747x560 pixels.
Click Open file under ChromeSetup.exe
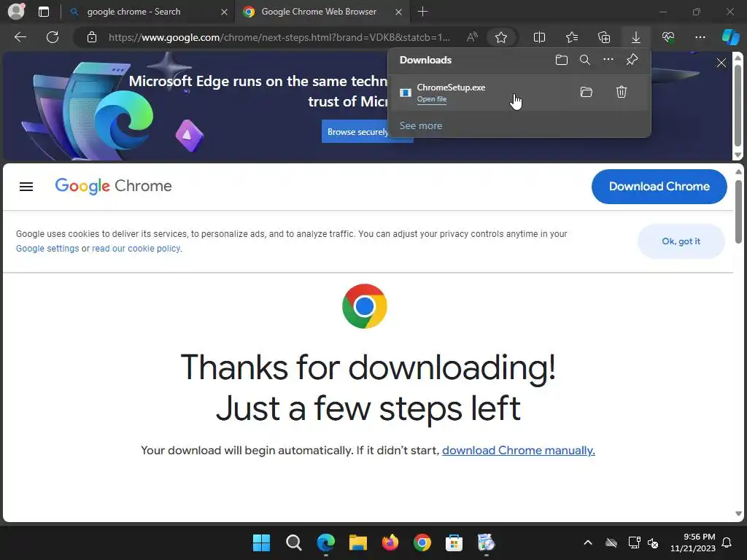click(432, 99)
